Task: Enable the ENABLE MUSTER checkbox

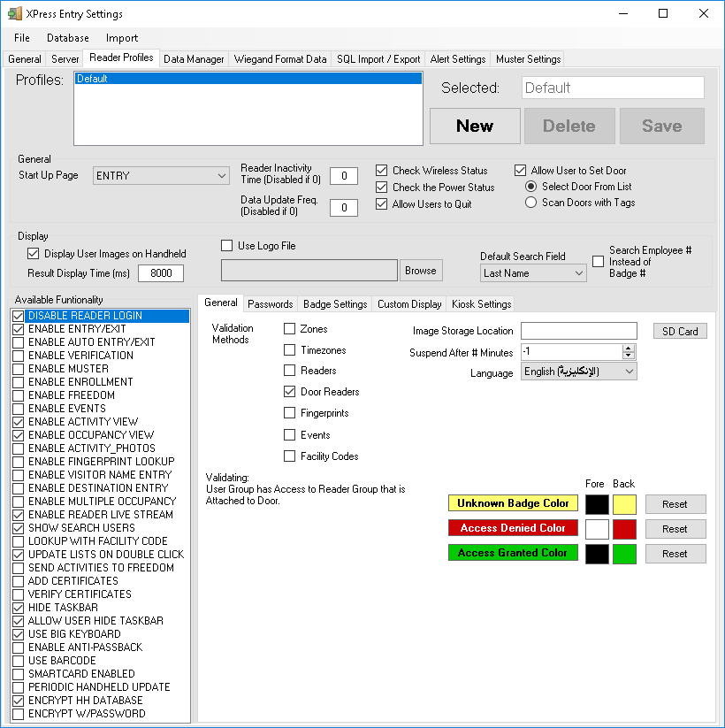Action: tap(19, 369)
